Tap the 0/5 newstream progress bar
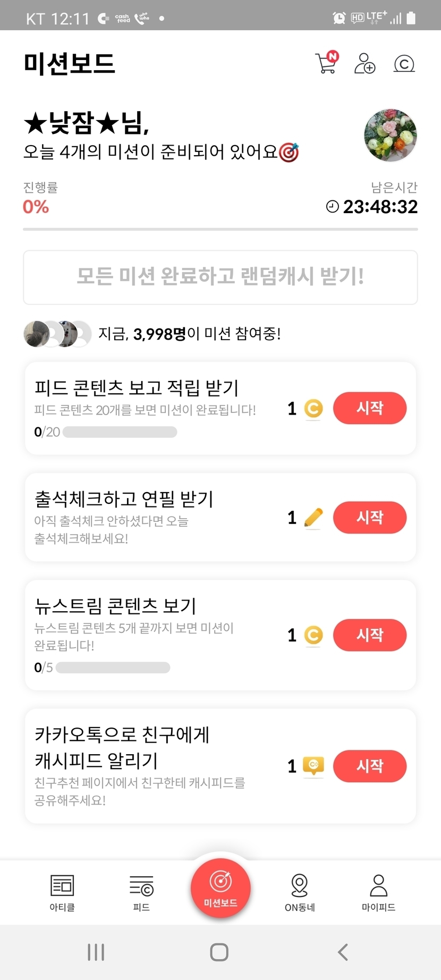Image resolution: width=441 pixels, height=980 pixels. click(x=113, y=668)
